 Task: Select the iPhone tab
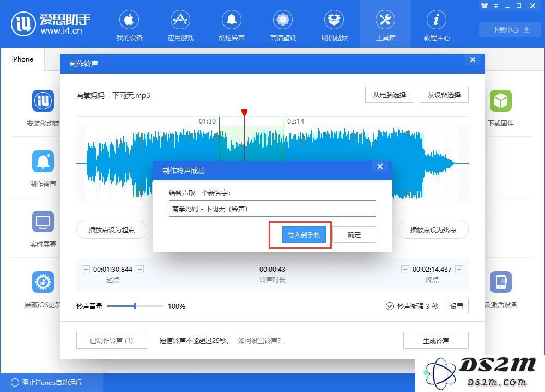click(x=22, y=59)
